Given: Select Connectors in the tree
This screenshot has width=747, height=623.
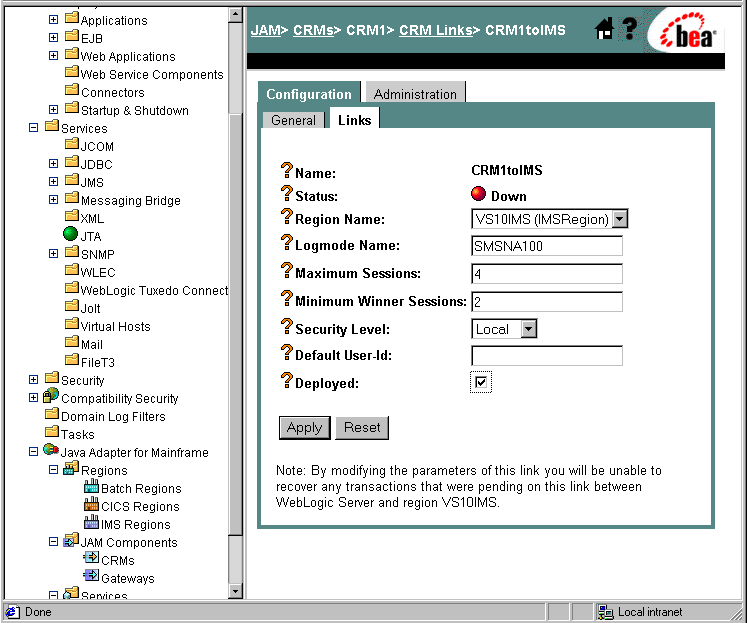Looking at the screenshot, I should pos(112,92).
